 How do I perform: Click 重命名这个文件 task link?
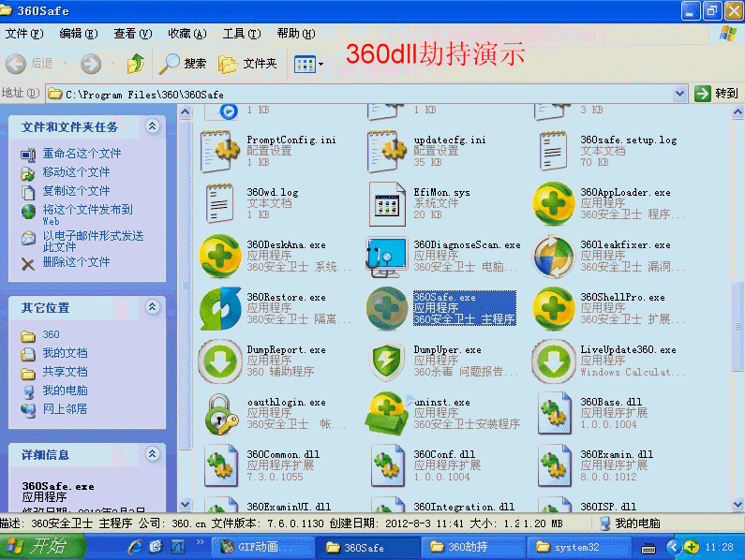click(82, 154)
